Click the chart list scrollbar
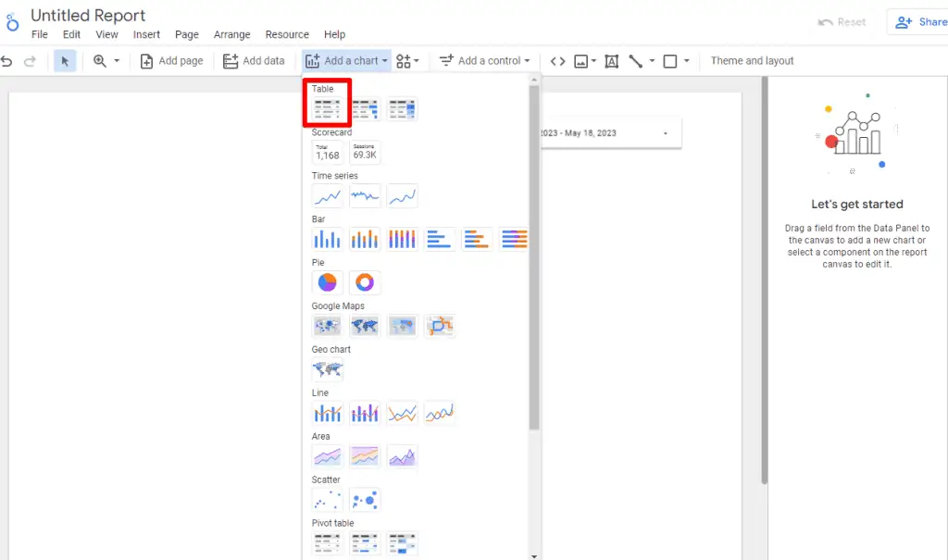The height and width of the screenshot is (560, 948). point(534,259)
